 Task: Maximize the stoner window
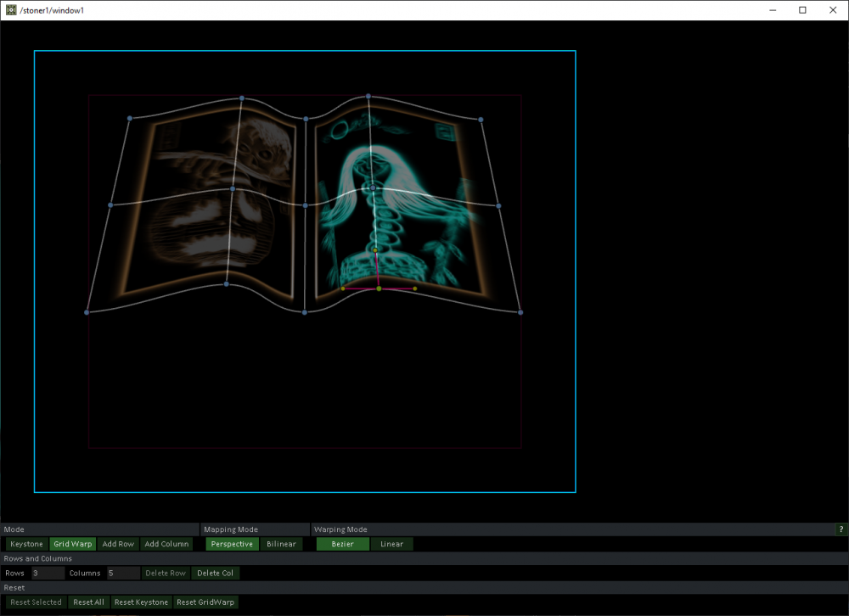(802, 10)
